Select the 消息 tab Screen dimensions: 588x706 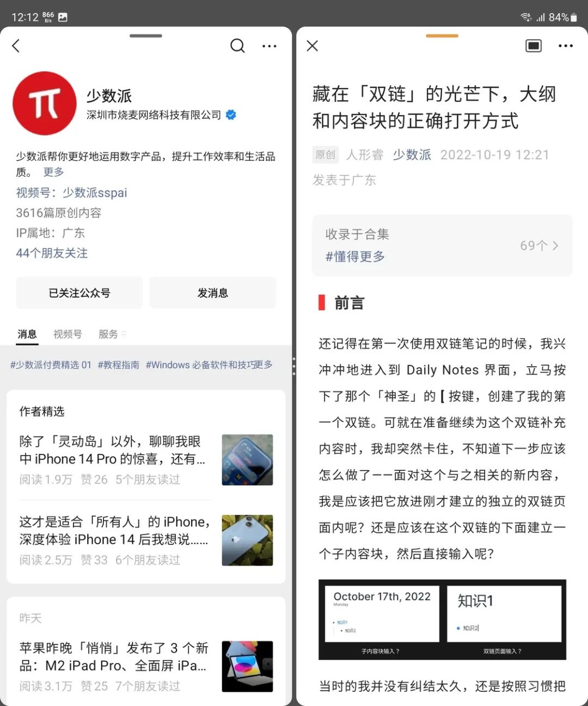27,334
